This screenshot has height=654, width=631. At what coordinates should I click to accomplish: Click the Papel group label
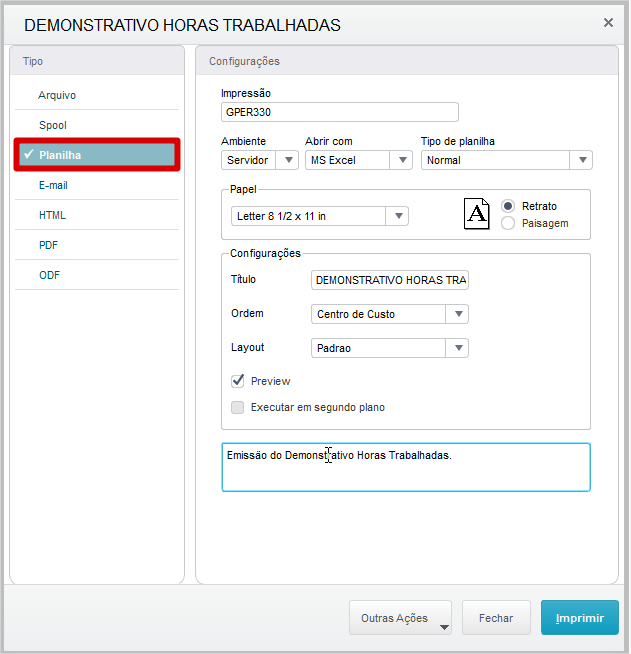click(x=243, y=189)
